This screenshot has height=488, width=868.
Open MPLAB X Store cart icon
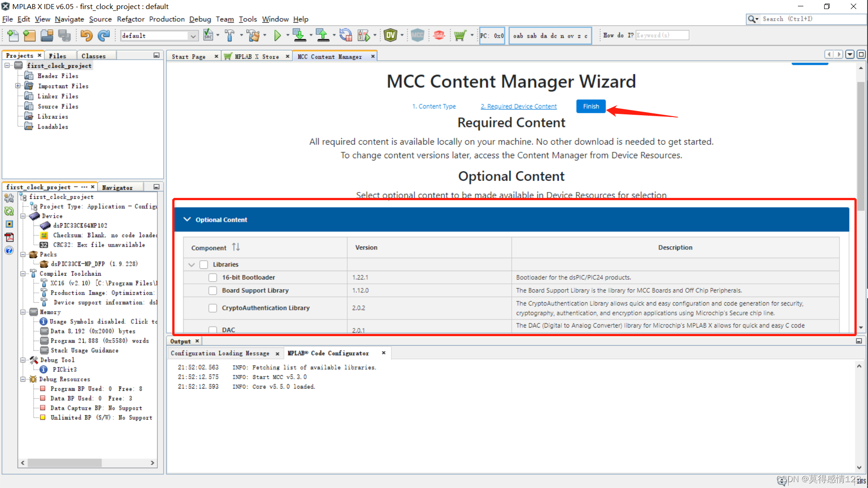click(x=460, y=35)
